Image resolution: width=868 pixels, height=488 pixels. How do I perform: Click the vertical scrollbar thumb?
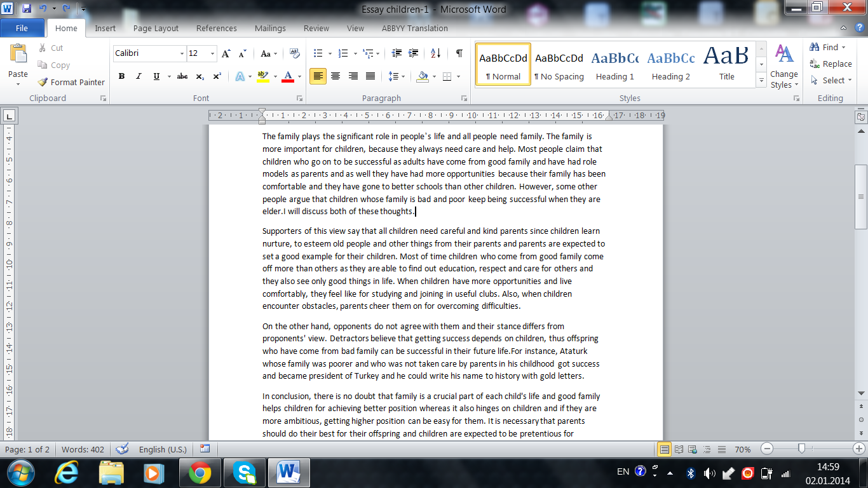(x=862, y=197)
